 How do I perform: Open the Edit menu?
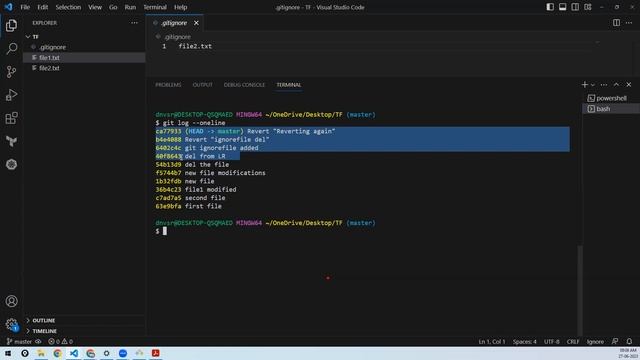pos(42,7)
